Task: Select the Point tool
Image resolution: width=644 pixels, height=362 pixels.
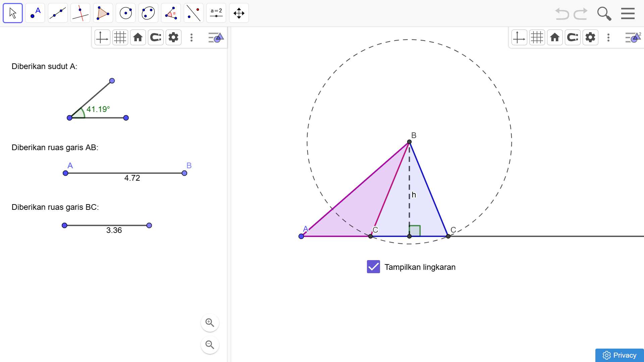Action: (x=35, y=13)
